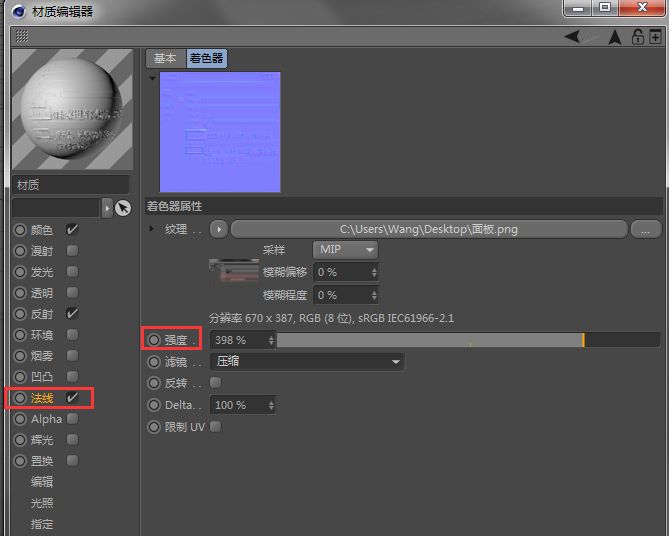669x536 pixels.
Task: Disable the 反射 channel checkbox
Action: (72, 313)
